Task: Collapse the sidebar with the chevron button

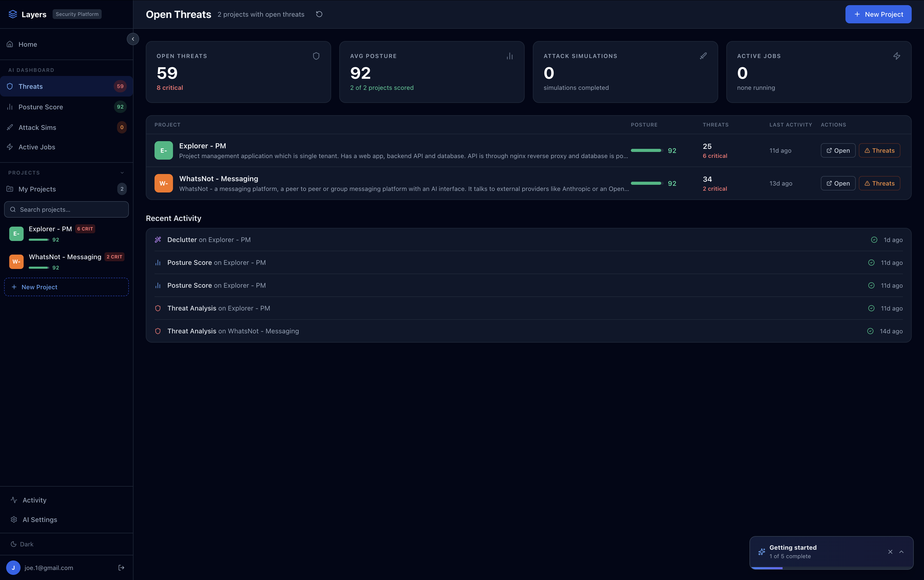Action: point(133,39)
